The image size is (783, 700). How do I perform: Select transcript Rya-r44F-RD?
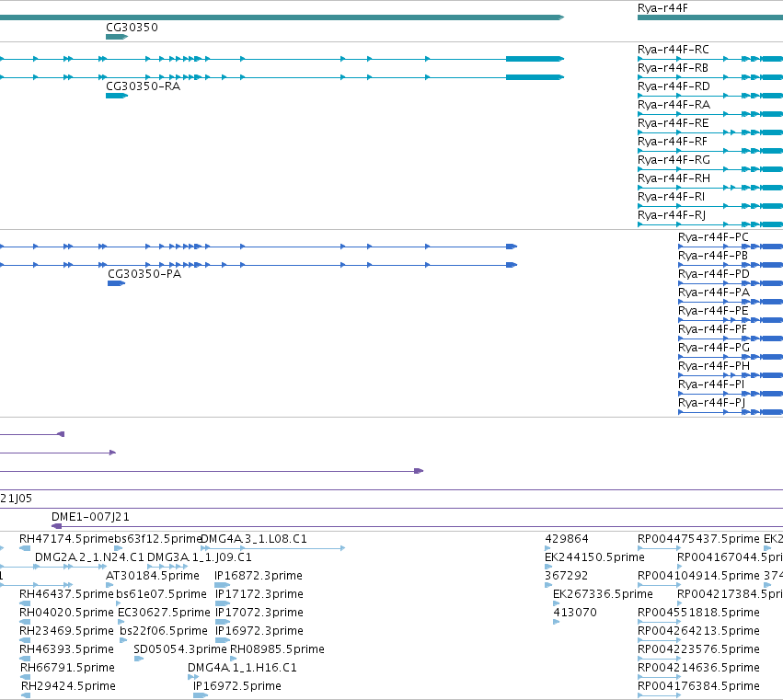(x=674, y=86)
